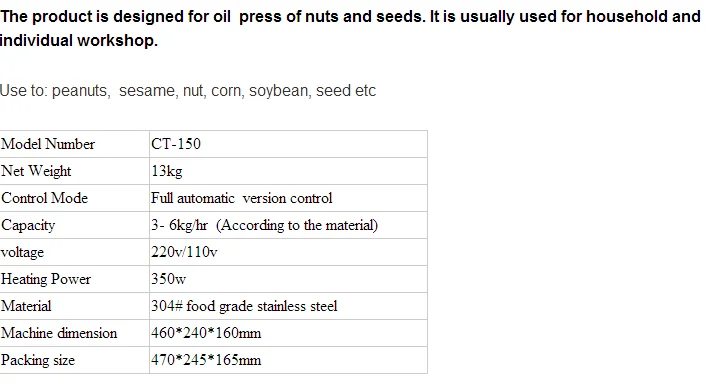The image size is (706, 384).
Task: Select the 304# food grade stainless steel cell
Action: (288, 306)
